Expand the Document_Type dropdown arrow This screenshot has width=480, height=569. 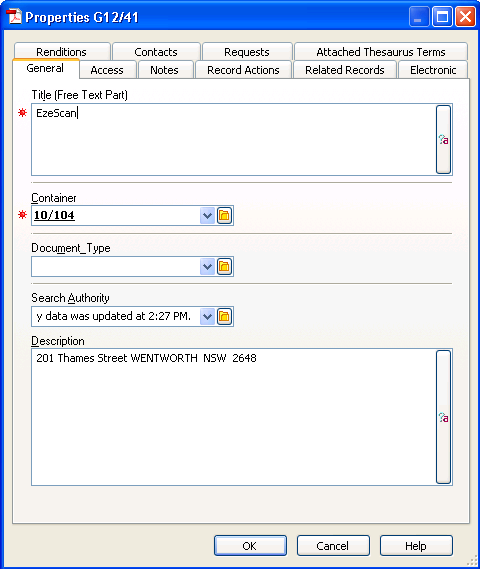point(207,267)
